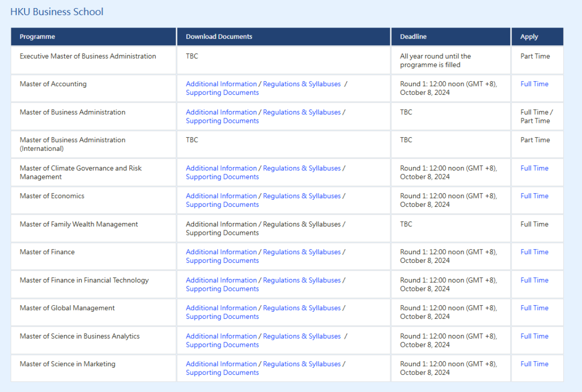Viewport: 582px width, 392px height.
Task: Open Climate Governance Regulations & Syllabuses link
Action: pyautogui.click(x=302, y=168)
